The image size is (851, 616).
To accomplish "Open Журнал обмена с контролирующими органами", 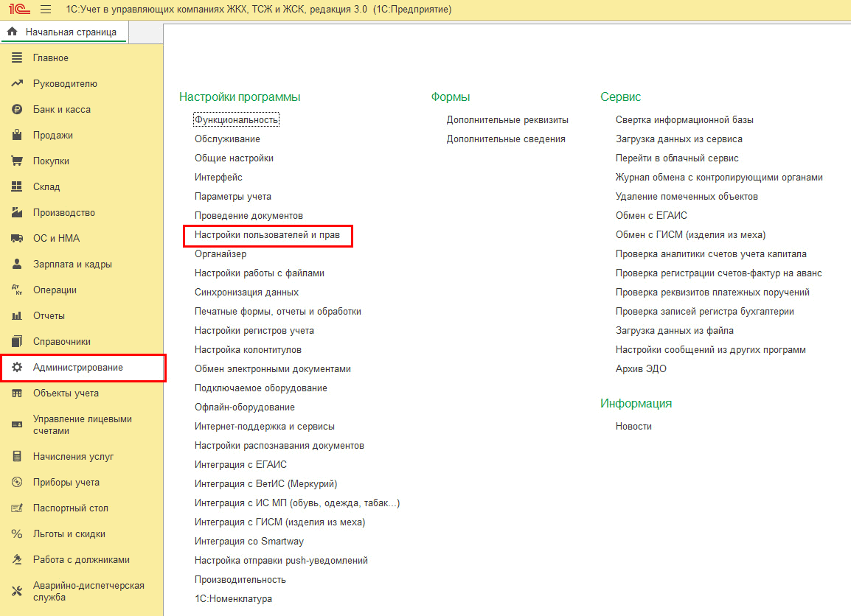I will pos(719,178).
